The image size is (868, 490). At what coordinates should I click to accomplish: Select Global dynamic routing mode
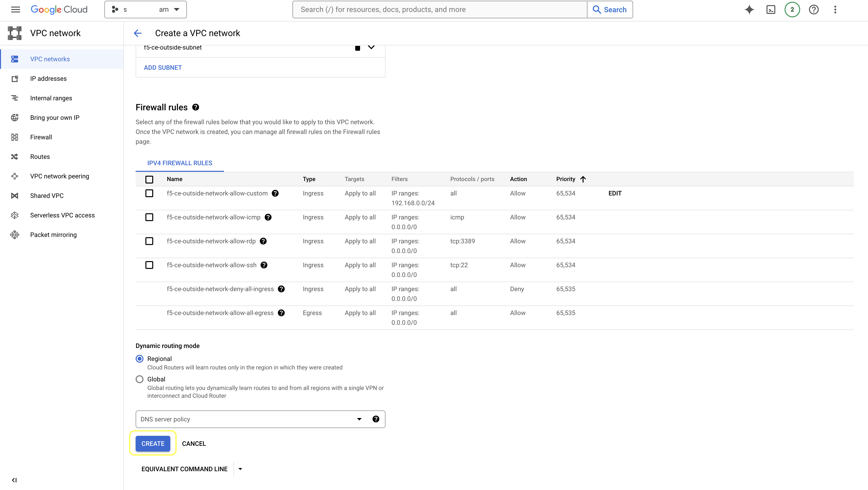140,379
